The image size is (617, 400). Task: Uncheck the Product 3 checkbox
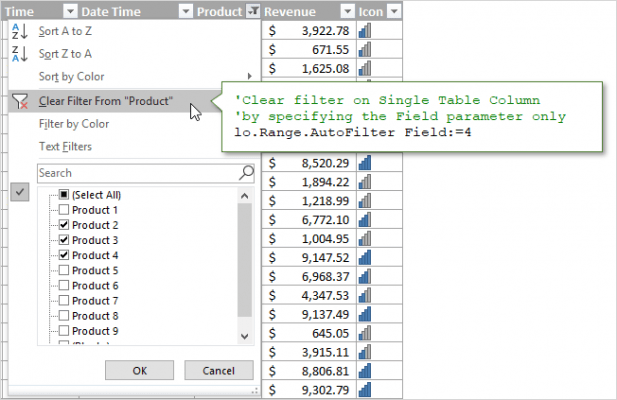pyautogui.click(x=64, y=240)
